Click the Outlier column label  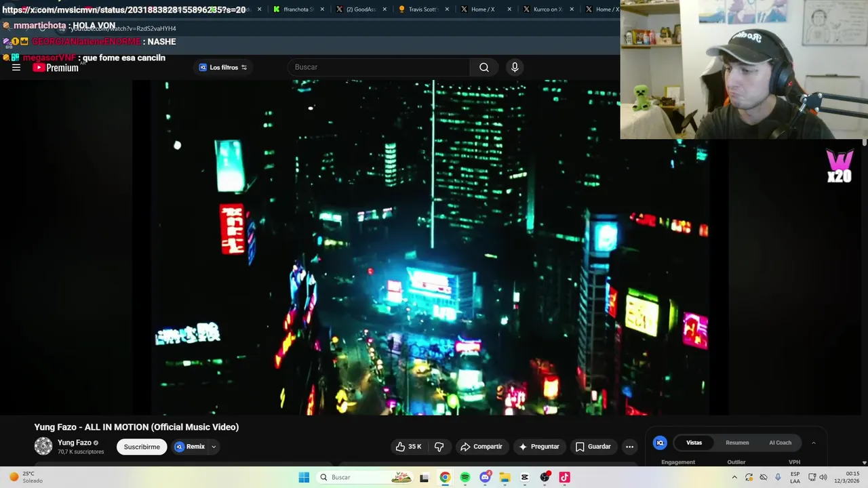(x=736, y=462)
